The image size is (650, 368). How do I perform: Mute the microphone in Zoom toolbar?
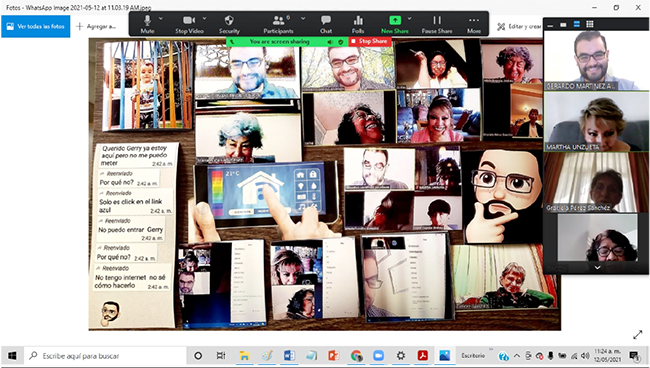click(x=147, y=24)
